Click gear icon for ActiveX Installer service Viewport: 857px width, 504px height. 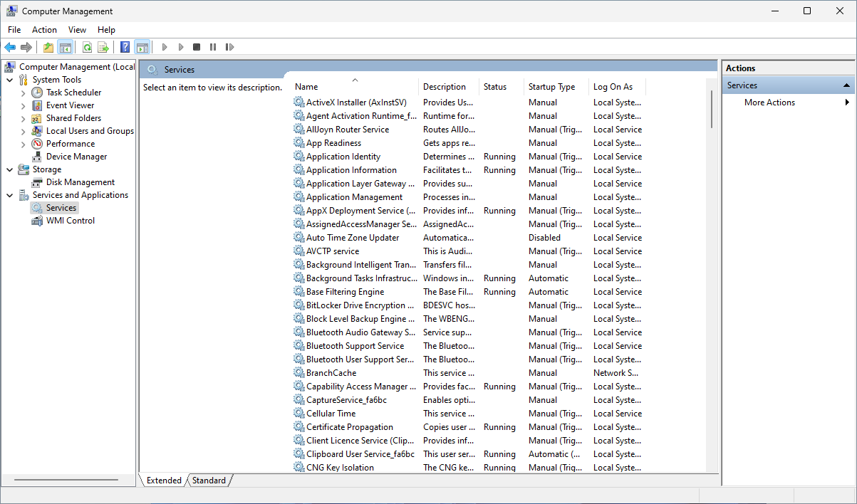coord(298,103)
